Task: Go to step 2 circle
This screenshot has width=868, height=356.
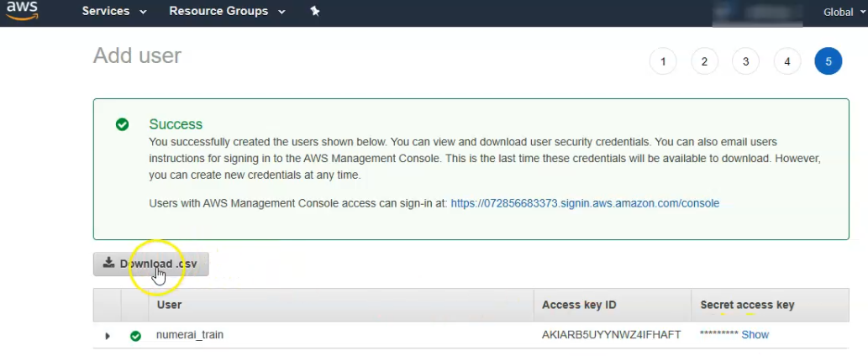Action: coord(705,61)
